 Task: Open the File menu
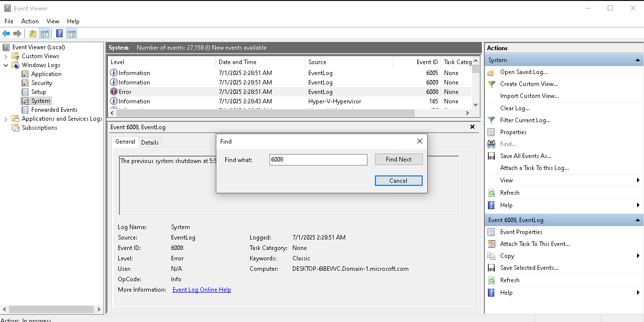[x=9, y=21]
